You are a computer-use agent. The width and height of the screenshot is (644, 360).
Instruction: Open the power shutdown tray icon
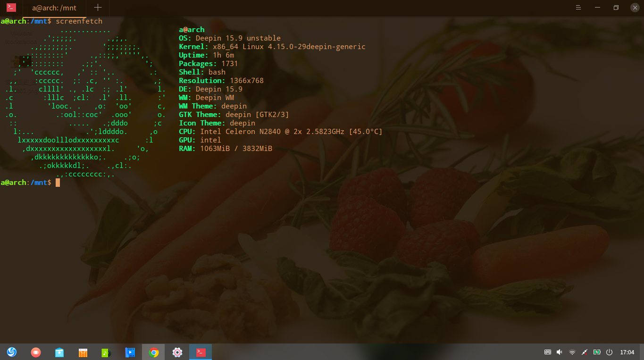609,352
